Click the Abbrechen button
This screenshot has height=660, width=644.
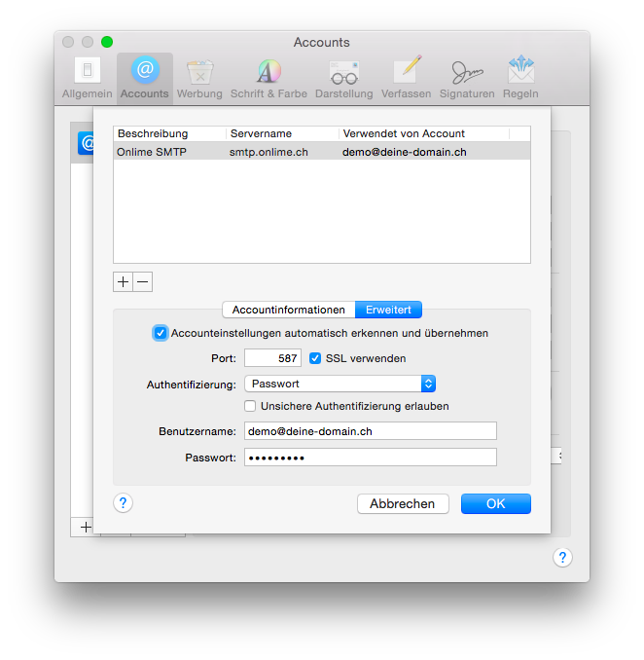tap(403, 503)
